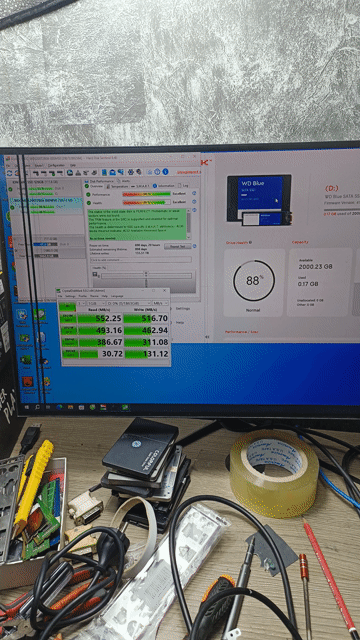
Task: Open the taskbar search icon
Action: coord(38,407)
